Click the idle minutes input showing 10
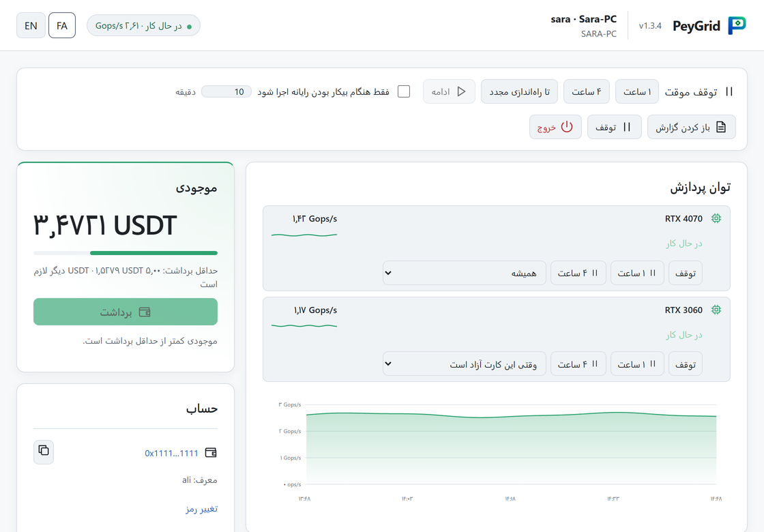This screenshot has width=764, height=532. tap(226, 91)
